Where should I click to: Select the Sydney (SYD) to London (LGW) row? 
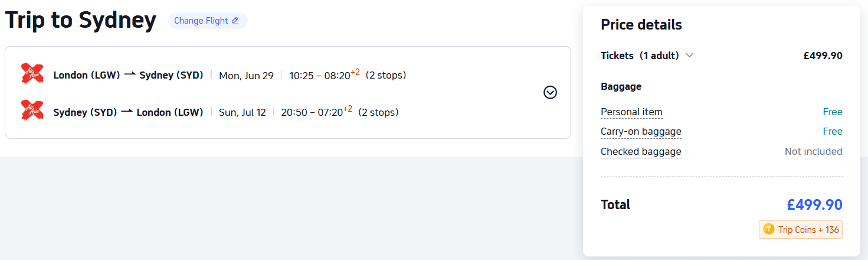[128, 112]
